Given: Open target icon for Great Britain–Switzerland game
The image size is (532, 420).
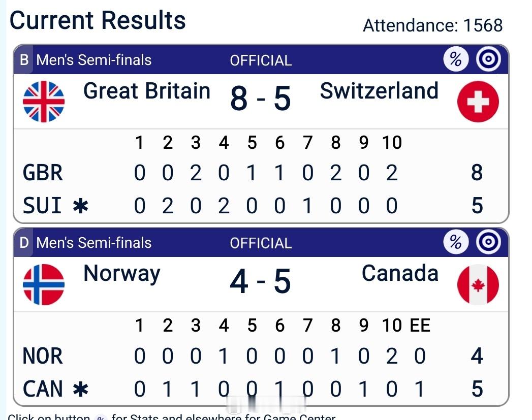Looking at the screenshot, I should pos(488,59).
